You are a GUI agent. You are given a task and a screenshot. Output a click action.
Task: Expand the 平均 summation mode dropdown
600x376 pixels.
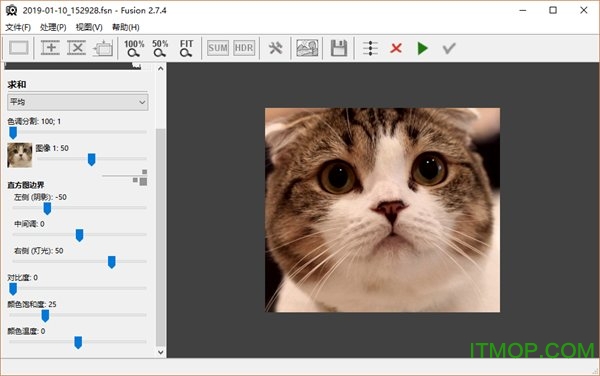pos(78,102)
